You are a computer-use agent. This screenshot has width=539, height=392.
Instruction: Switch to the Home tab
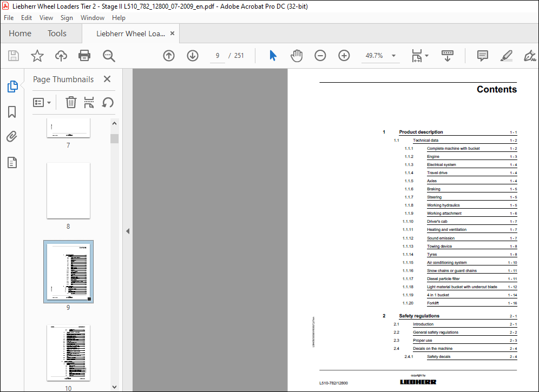pos(20,34)
